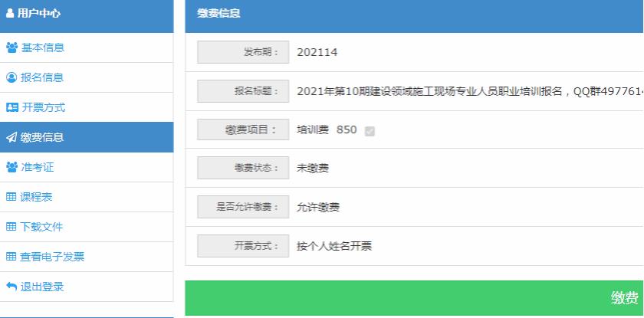Click the 缴费项目 field label
This screenshot has width=644, height=318.
point(243,129)
